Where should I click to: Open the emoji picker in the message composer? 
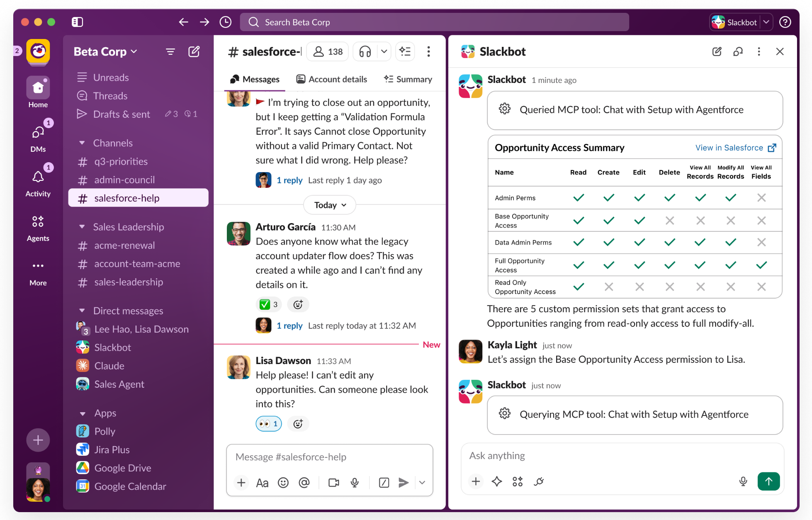point(283,482)
